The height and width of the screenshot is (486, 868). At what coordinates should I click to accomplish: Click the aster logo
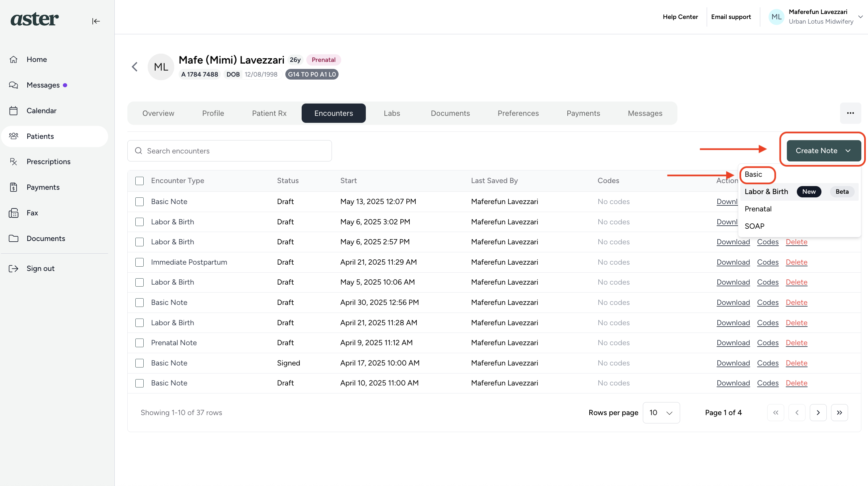click(x=35, y=19)
